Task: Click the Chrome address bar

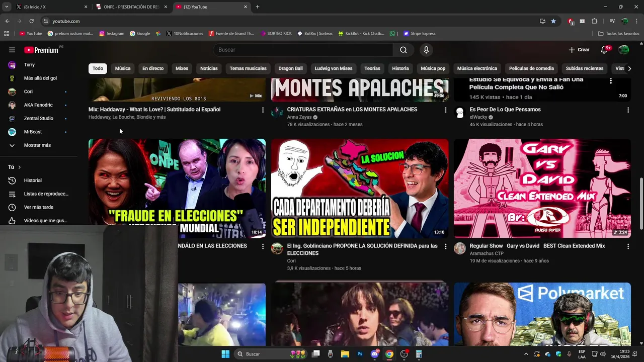Action: [x=292, y=21]
